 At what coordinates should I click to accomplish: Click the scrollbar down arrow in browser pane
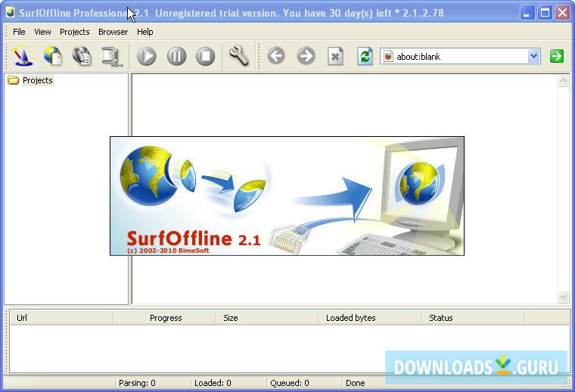(563, 297)
